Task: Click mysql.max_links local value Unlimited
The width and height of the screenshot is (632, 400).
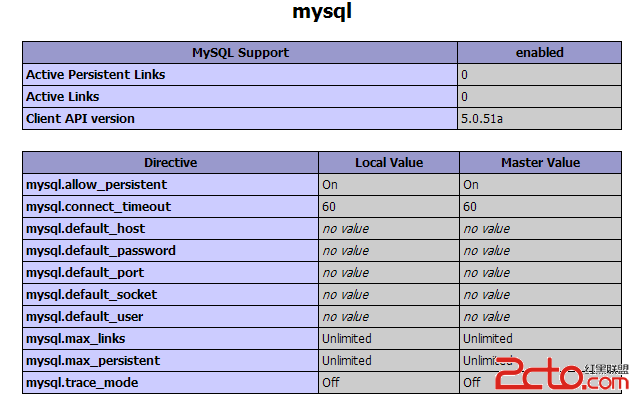Action: click(x=347, y=339)
